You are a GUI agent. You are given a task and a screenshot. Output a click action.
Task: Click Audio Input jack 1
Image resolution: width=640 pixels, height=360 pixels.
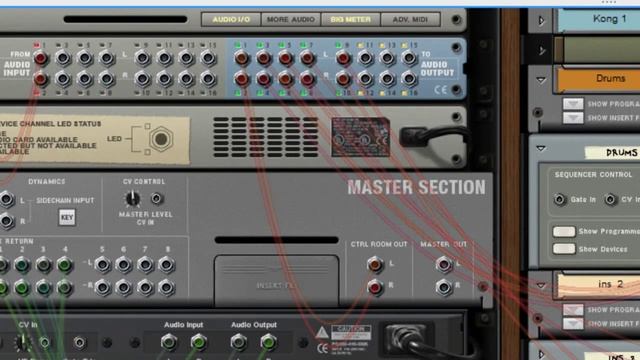40,58
